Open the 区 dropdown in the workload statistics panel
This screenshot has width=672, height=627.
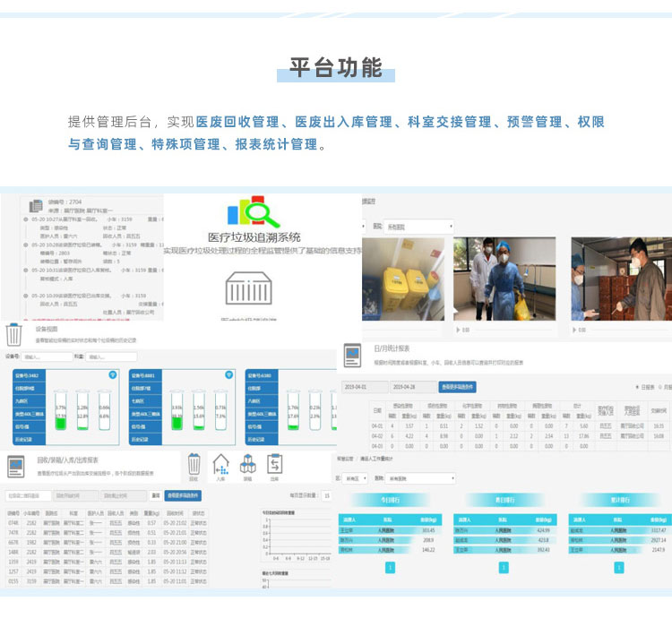pos(356,478)
